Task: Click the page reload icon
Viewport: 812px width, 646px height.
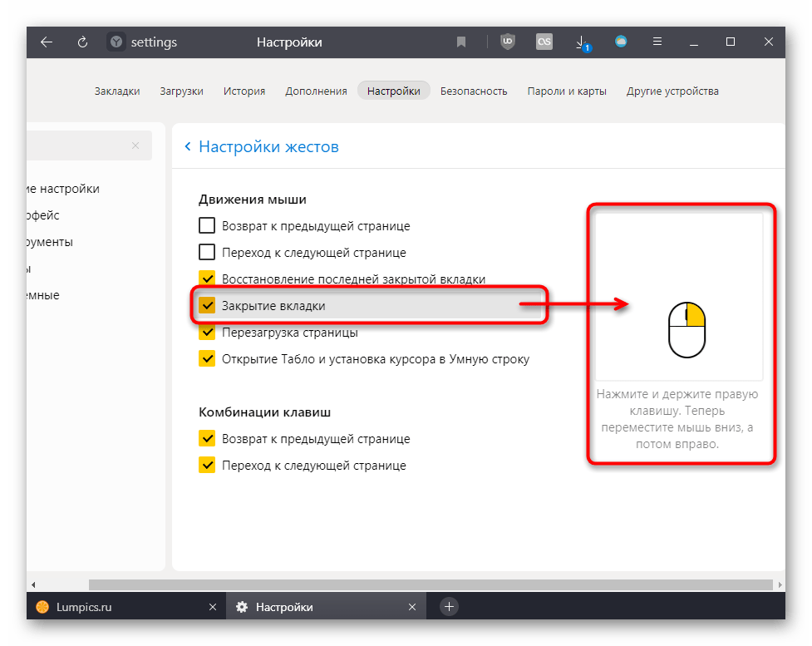Action: (x=82, y=42)
